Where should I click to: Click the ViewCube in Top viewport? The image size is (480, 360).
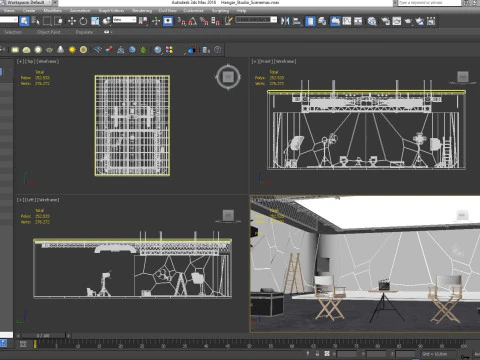pos(228,77)
